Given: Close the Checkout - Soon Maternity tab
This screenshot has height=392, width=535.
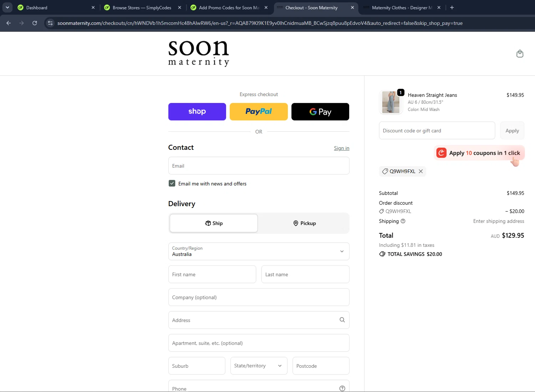Looking at the screenshot, I should 352,7.
